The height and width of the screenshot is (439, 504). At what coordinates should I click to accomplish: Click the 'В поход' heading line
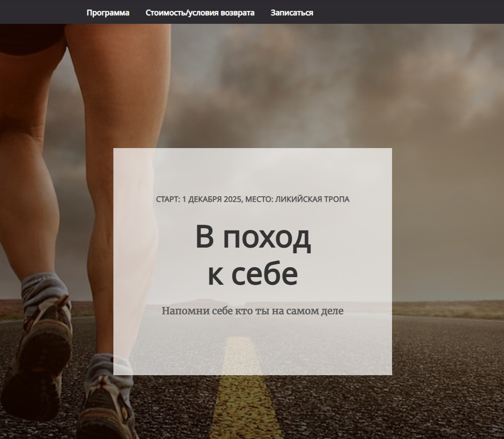(252, 238)
